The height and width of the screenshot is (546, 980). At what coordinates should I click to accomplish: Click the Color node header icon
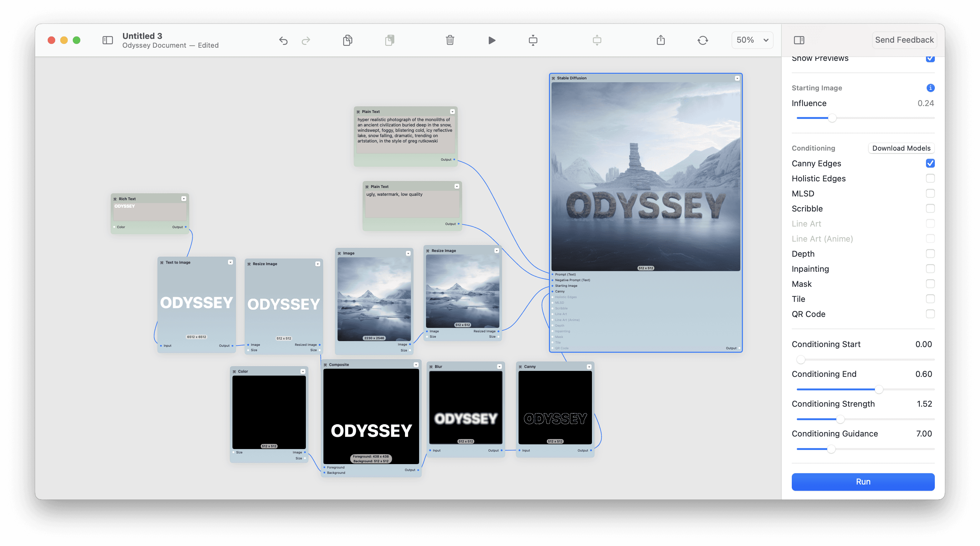[x=234, y=371]
